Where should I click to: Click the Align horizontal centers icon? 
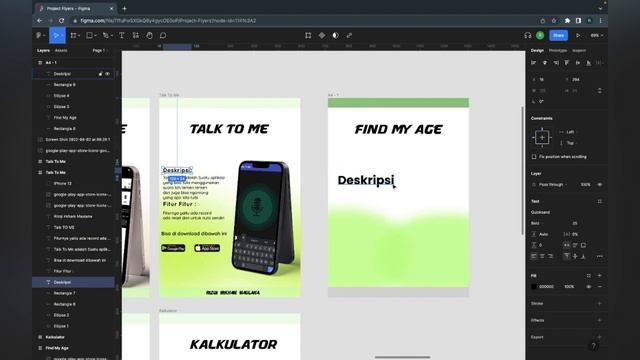[x=544, y=63]
